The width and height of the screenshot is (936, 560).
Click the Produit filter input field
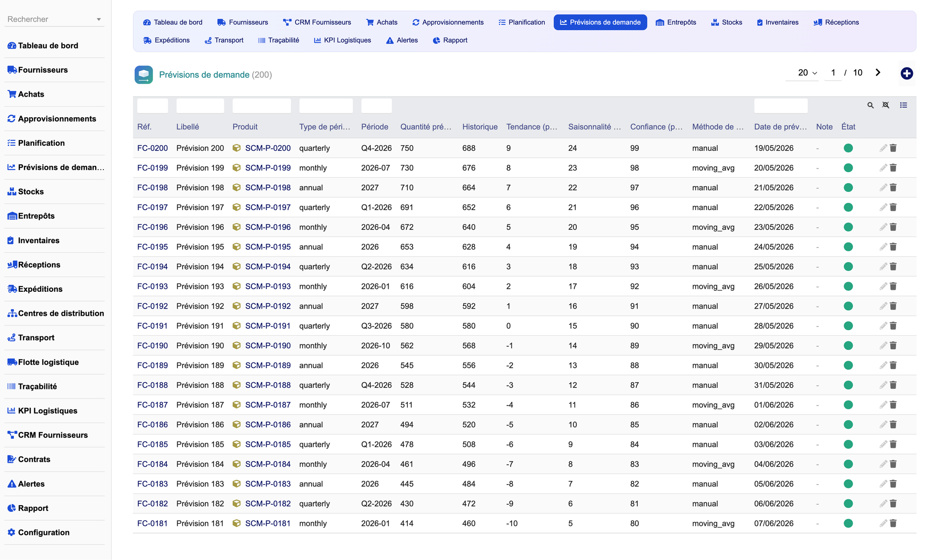pyautogui.click(x=262, y=106)
